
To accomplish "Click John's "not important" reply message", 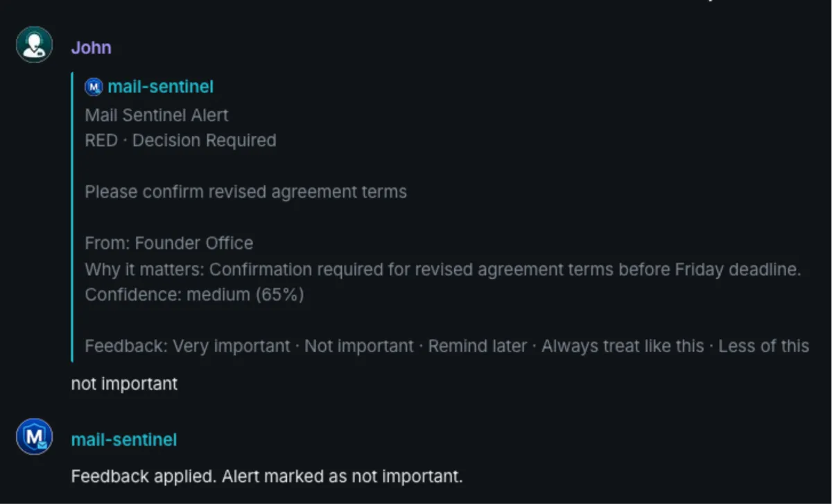I will 124,383.
